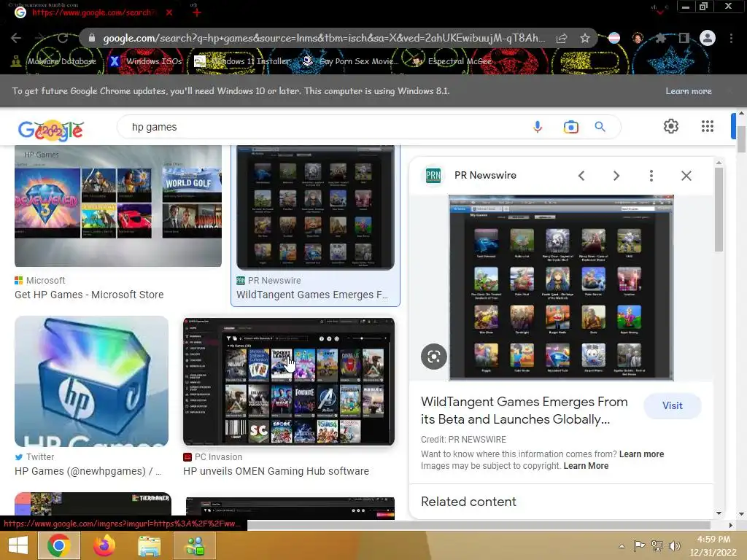Select the WildTangent Games result thumbnail
This screenshot has width=747, height=560.
click(315, 208)
